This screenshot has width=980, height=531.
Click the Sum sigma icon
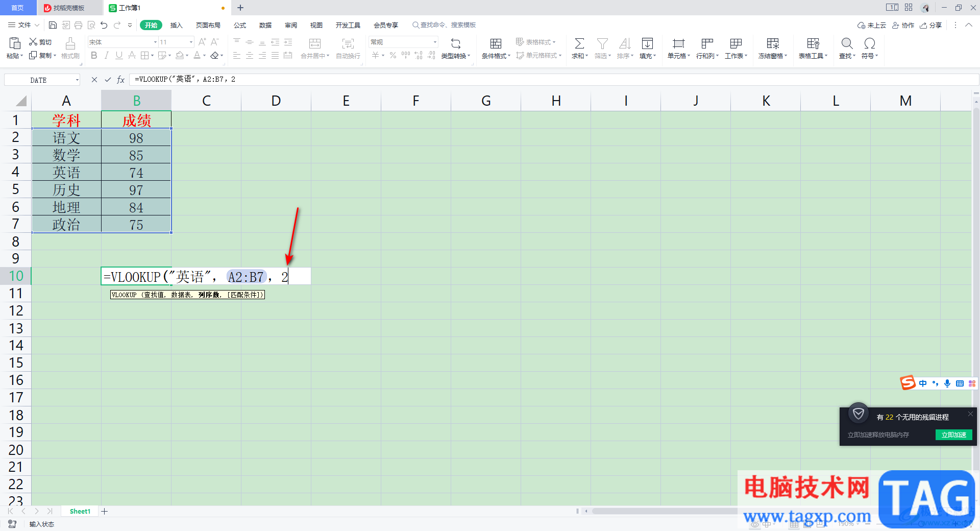[x=580, y=43]
